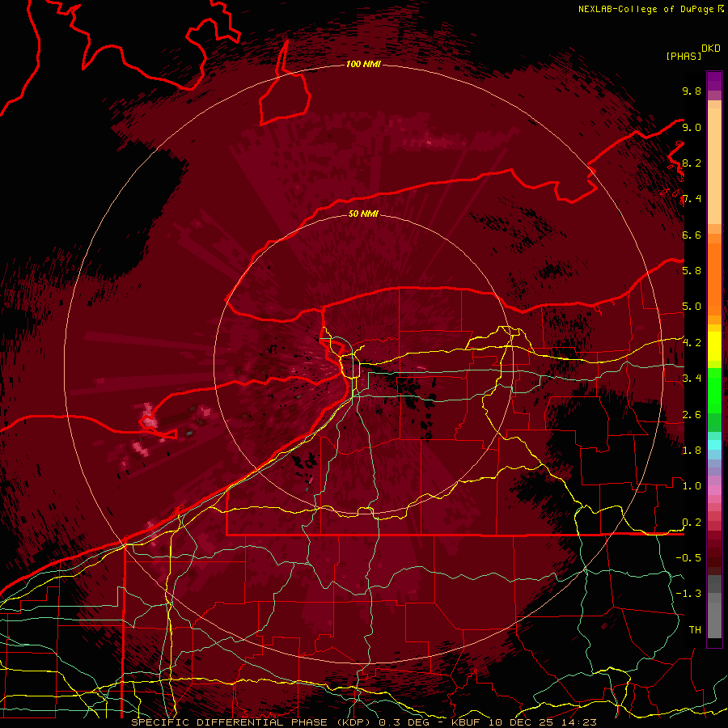Screen dimensions: 728x728
Task: Pick the bright green color bar segment
Action: tap(714, 390)
